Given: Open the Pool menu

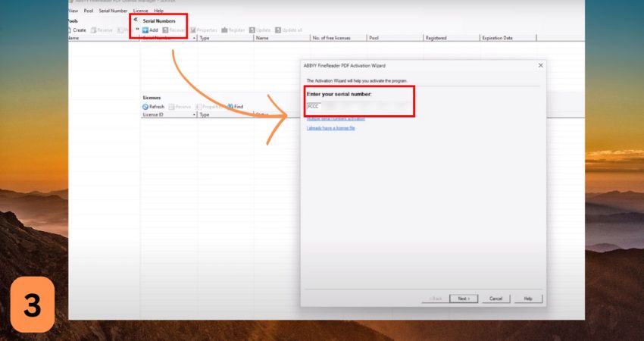Looking at the screenshot, I should (89, 11).
